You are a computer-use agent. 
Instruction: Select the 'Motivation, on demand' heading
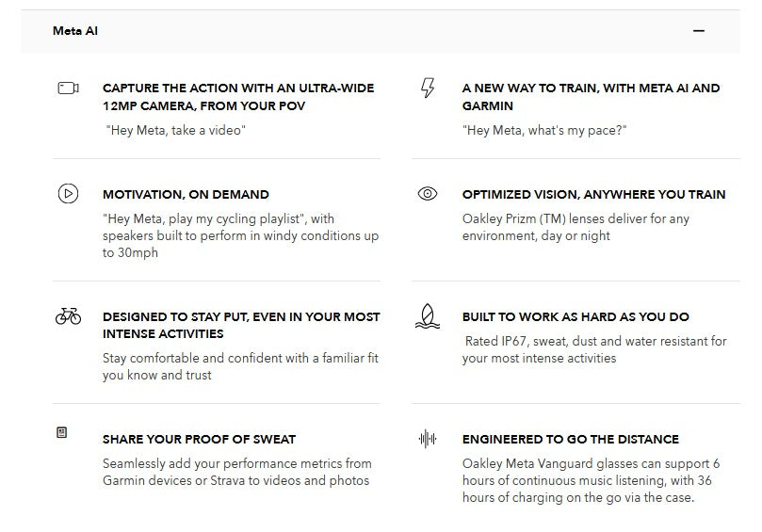(x=186, y=195)
